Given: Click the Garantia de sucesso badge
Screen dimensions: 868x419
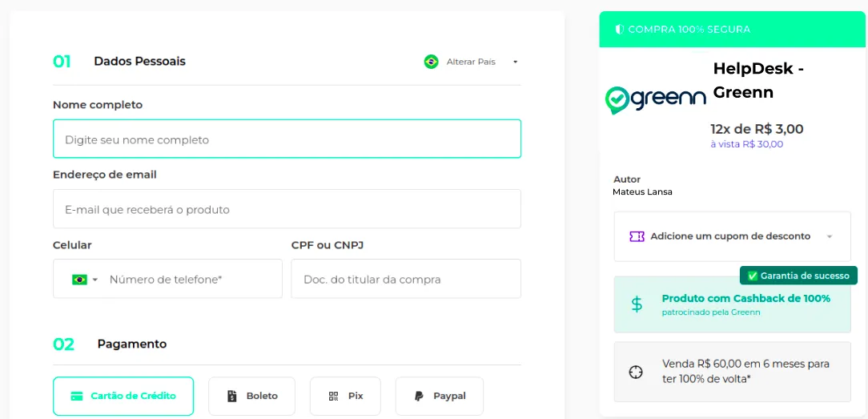Looking at the screenshot, I should pyautogui.click(x=798, y=275).
